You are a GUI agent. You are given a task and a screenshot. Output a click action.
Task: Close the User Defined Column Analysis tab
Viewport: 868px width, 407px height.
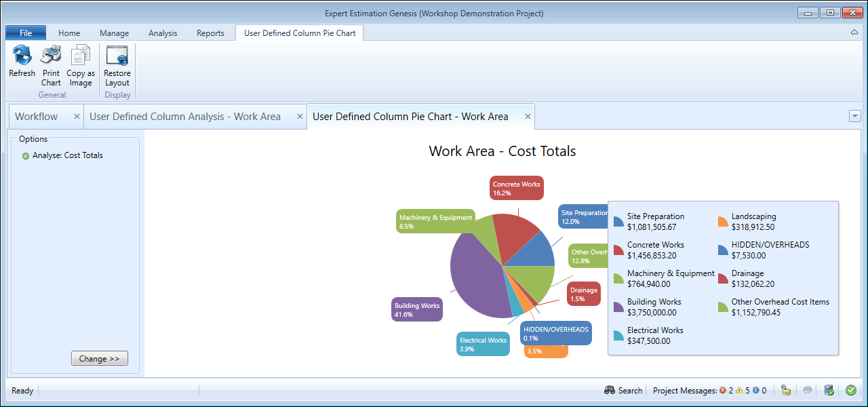(x=300, y=117)
